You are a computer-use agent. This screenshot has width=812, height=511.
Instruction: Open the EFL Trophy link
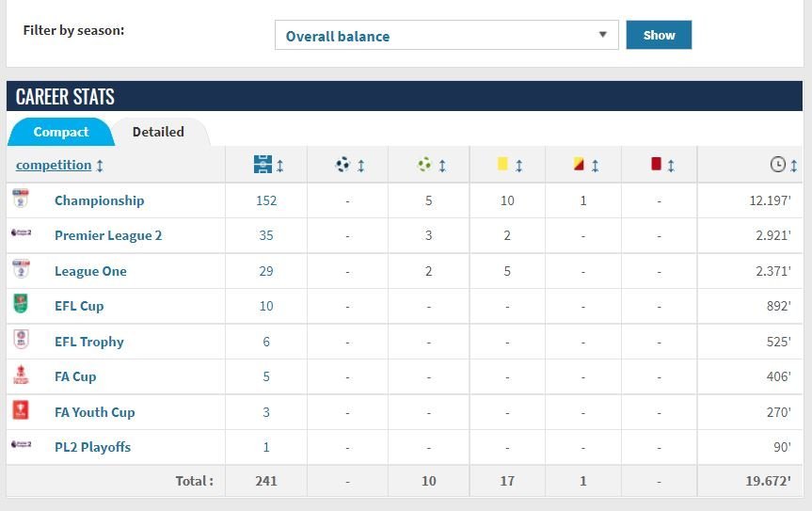[89, 342]
